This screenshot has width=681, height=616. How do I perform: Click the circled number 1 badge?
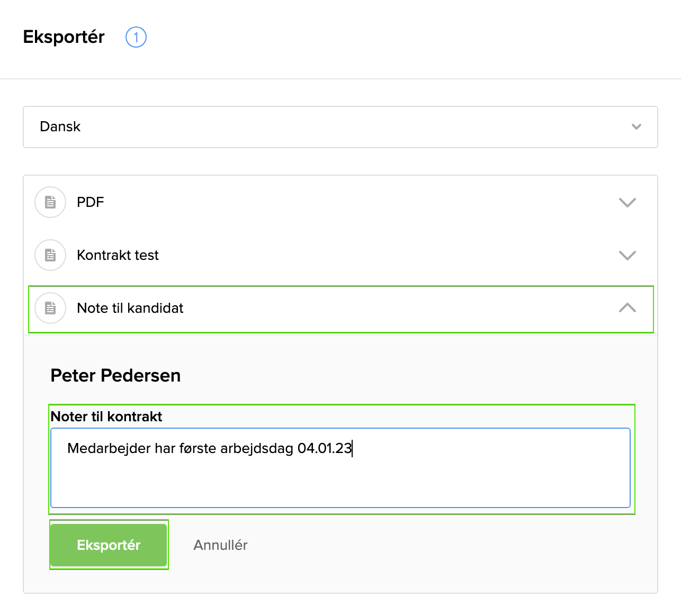point(136,37)
